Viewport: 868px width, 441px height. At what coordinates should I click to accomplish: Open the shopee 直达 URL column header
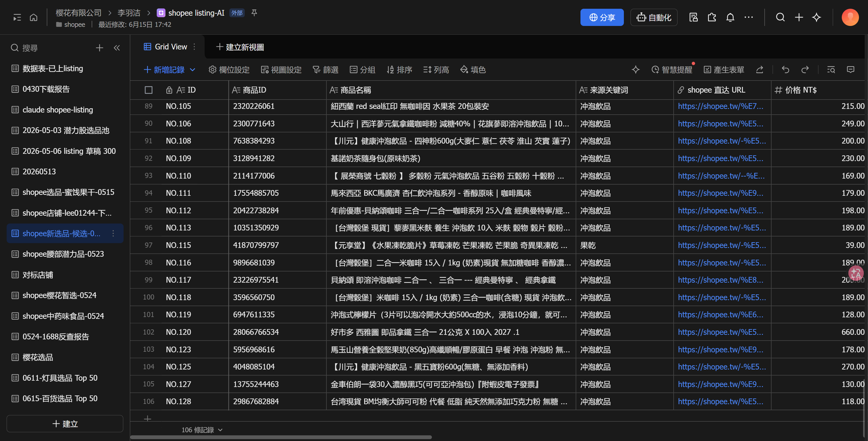(722, 90)
